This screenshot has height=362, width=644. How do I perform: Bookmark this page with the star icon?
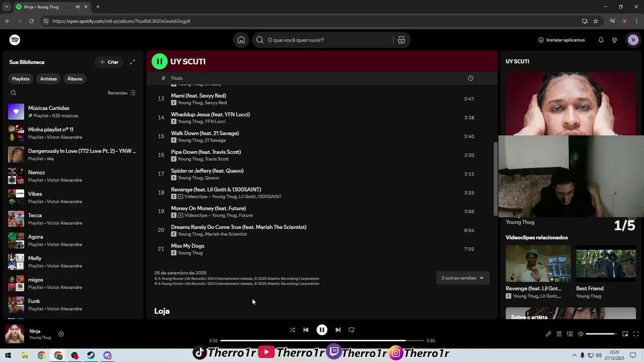click(596, 21)
